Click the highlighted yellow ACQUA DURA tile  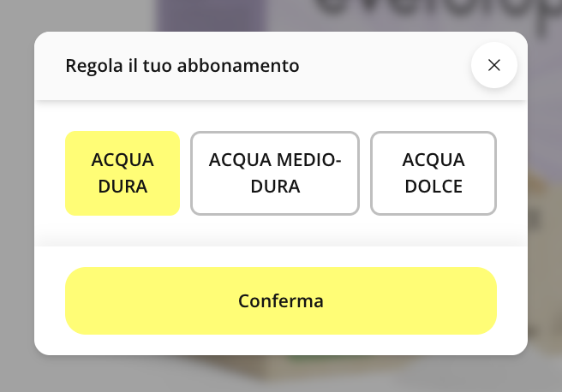tap(123, 173)
